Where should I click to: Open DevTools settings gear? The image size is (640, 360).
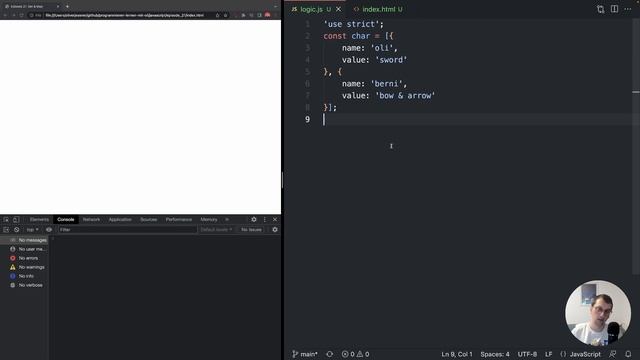coord(254,220)
